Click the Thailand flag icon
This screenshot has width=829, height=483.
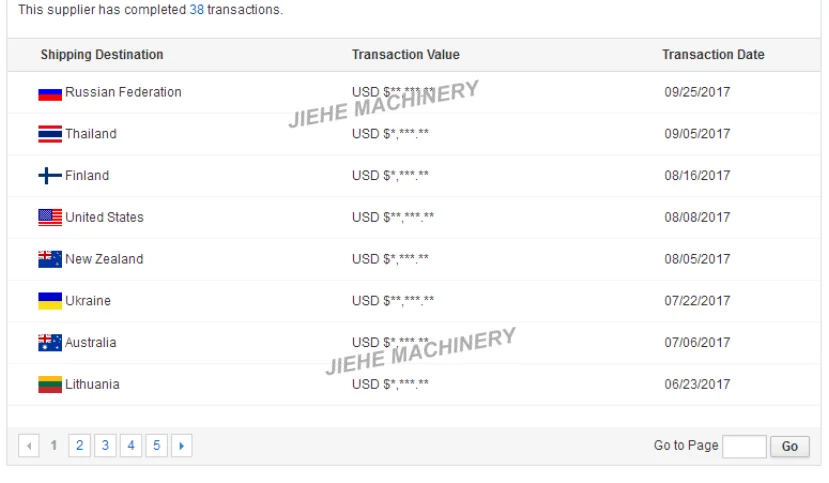(x=50, y=134)
